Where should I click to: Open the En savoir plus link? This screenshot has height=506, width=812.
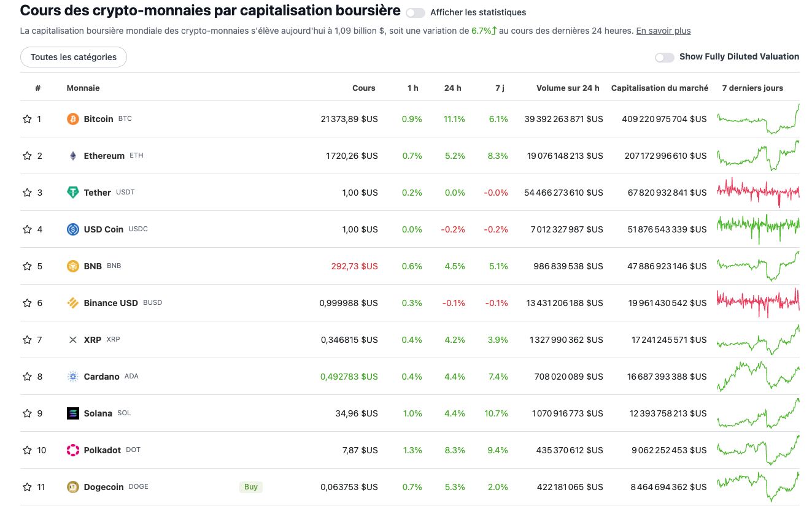pyautogui.click(x=663, y=31)
